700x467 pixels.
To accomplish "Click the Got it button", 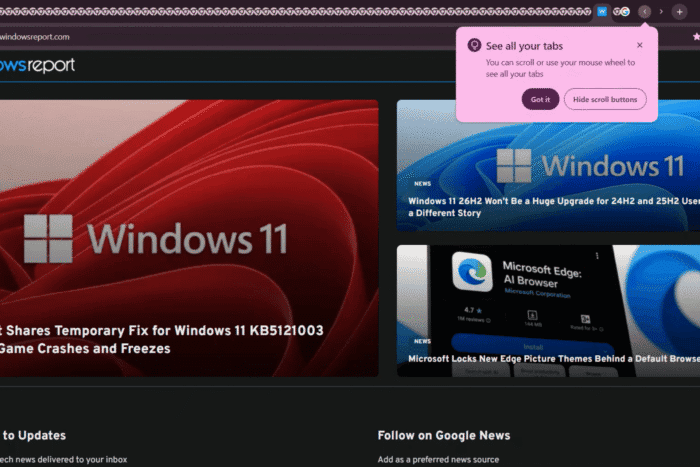I will pos(540,99).
